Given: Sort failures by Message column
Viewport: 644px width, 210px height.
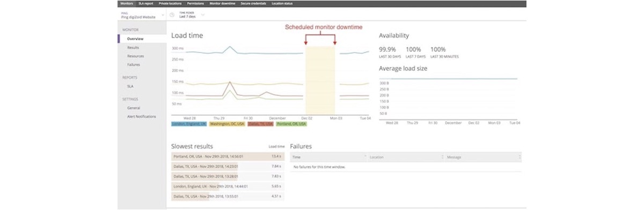Looking at the screenshot, I should (x=483, y=157).
